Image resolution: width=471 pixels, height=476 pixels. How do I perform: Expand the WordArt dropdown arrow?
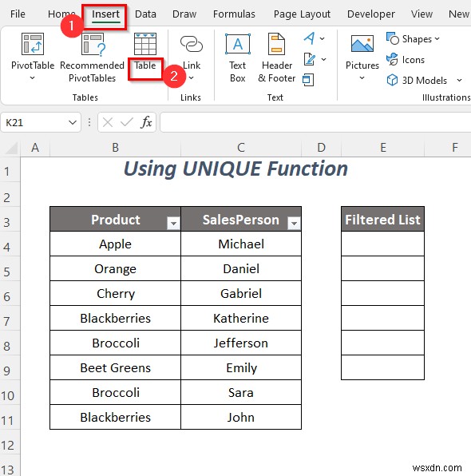click(323, 38)
